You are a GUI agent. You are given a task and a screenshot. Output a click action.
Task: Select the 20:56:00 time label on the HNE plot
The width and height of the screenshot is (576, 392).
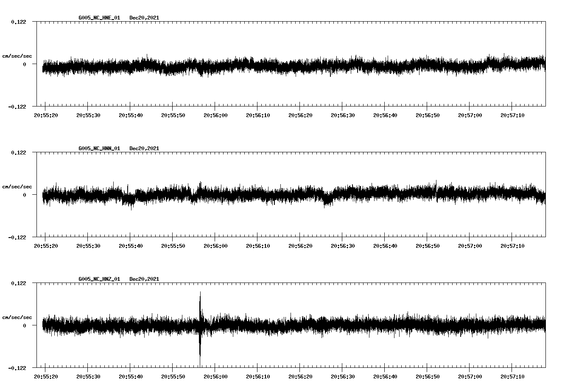(x=215, y=115)
